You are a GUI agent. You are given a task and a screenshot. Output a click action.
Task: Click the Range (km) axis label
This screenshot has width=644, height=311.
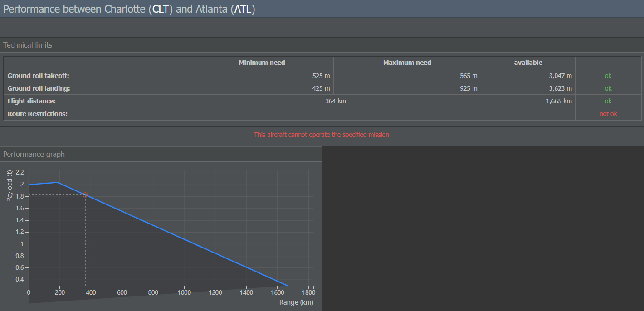coord(296,302)
